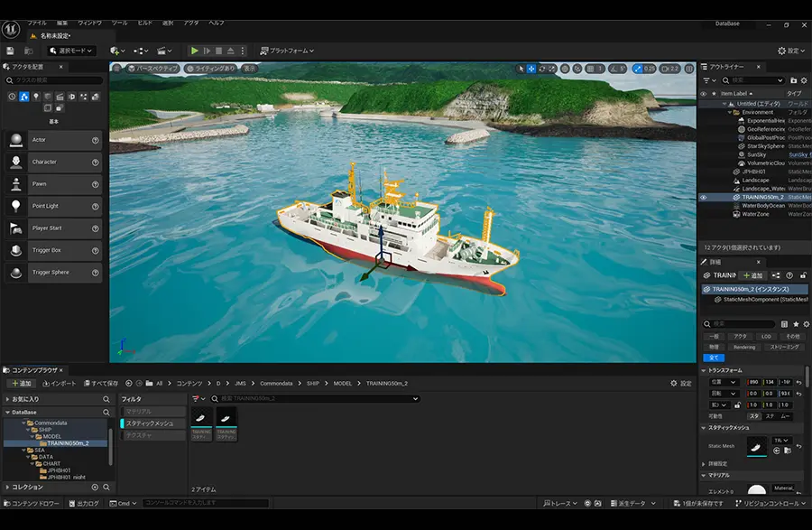Click the コンテンツドロワー button
The image size is (812, 530).
(x=32, y=503)
